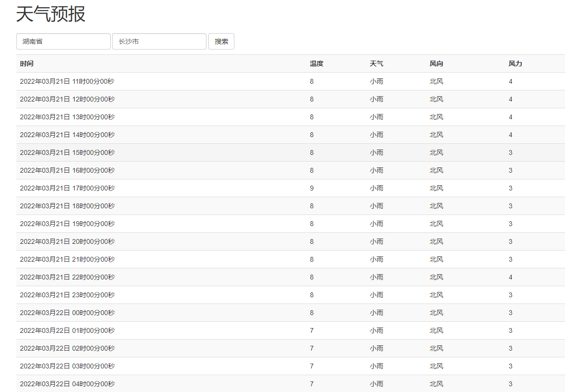This screenshot has height=392, width=578.
Task: Select 北风 in the 21时 row
Action: [x=437, y=259]
